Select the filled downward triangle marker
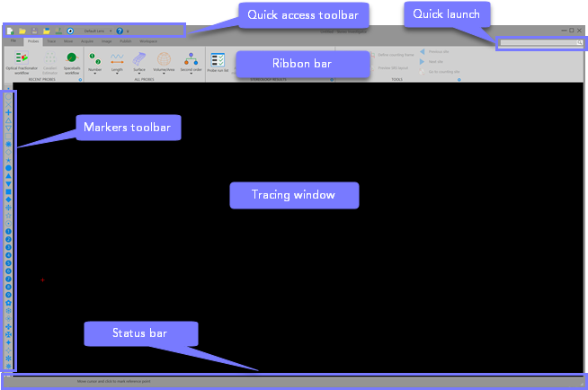 tap(8, 184)
